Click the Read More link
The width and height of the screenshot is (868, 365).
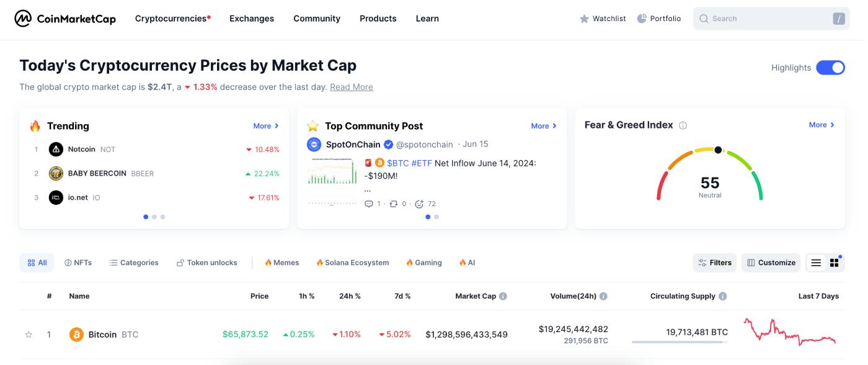[x=352, y=87]
